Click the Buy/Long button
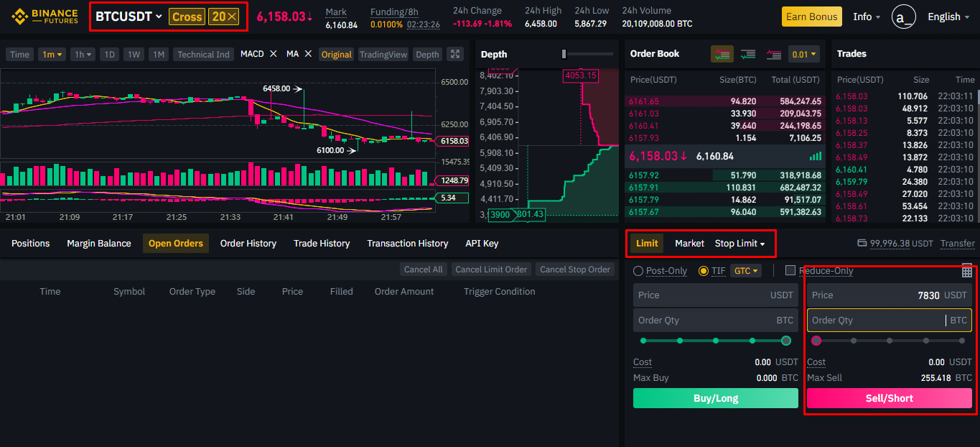Viewport: 980px width, 447px height. [716, 398]
